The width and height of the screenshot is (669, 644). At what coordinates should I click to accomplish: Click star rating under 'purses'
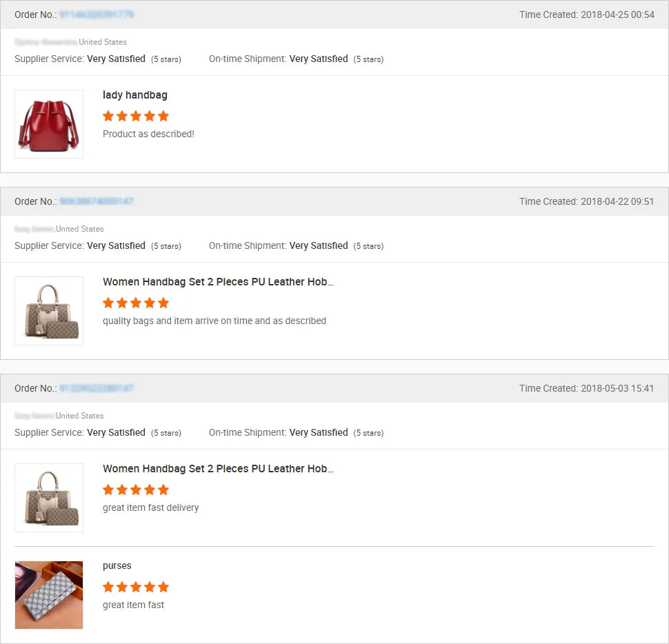[136, 587]
